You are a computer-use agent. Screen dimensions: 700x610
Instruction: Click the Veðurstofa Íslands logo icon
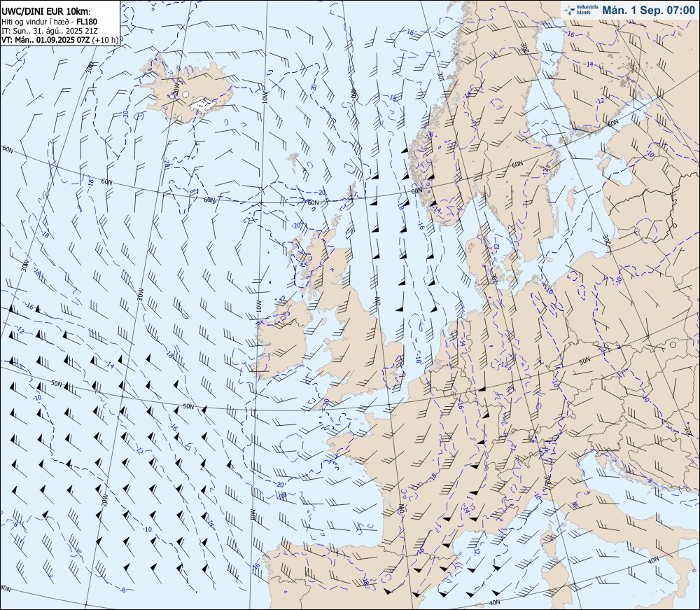click(x=569, y=10)
